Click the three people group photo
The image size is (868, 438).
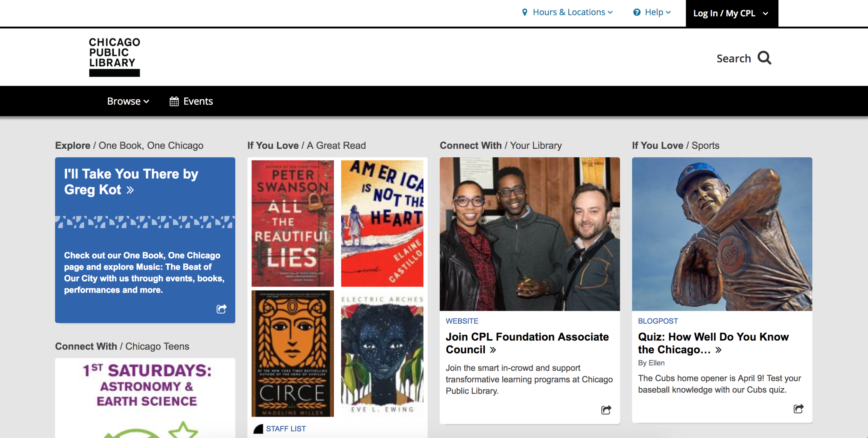(x=529, y=234)
